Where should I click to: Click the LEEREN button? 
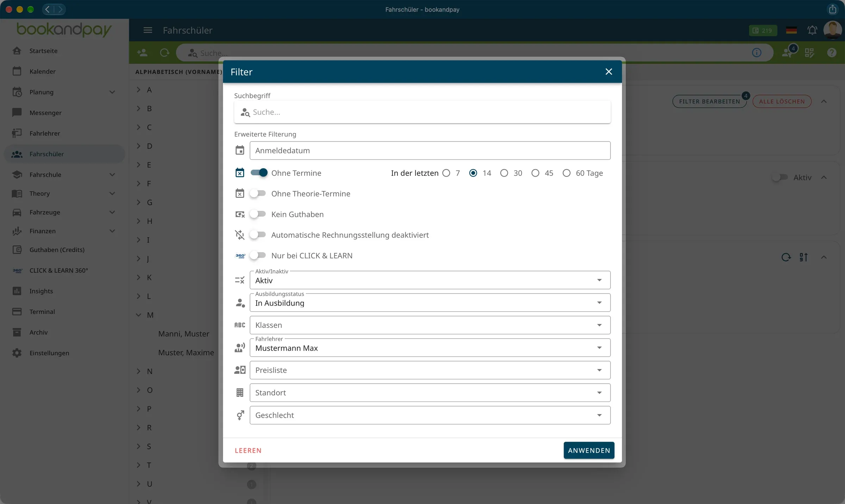click(248, 451)
